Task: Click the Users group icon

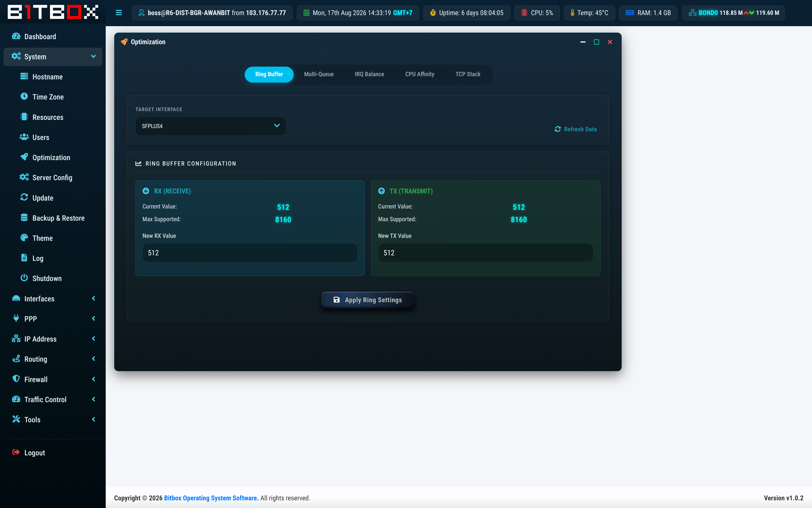Action: tap(24, 137)
